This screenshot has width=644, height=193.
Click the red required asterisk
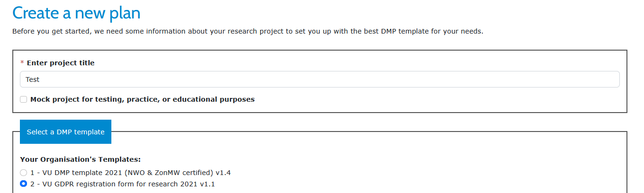point(22,63)
